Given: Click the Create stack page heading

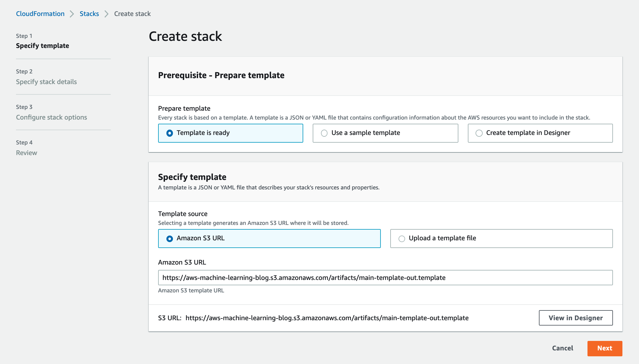Looking at the screenshot, I should click(185, 36).
